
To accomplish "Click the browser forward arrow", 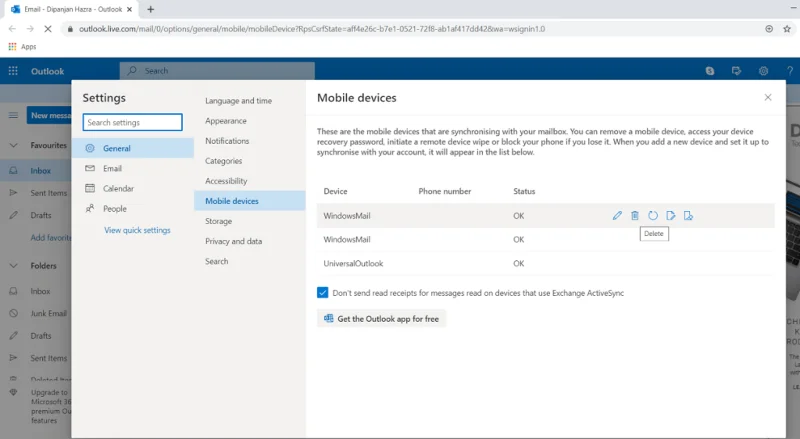I will (30, 29).
